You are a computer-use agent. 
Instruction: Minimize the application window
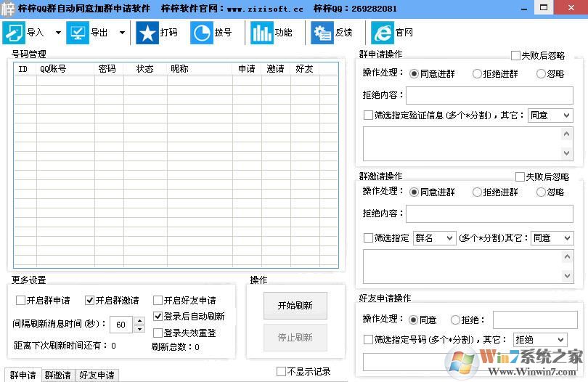coord(524,8)
